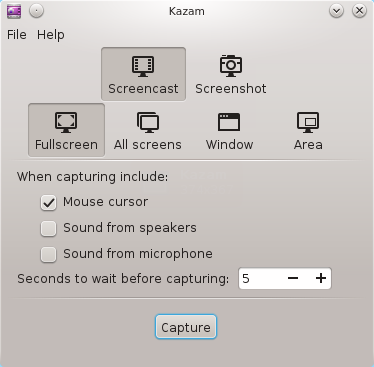Increase wait seconds with plus button
The height and width of the screenshot is (367, 374).
click(321, 278)
